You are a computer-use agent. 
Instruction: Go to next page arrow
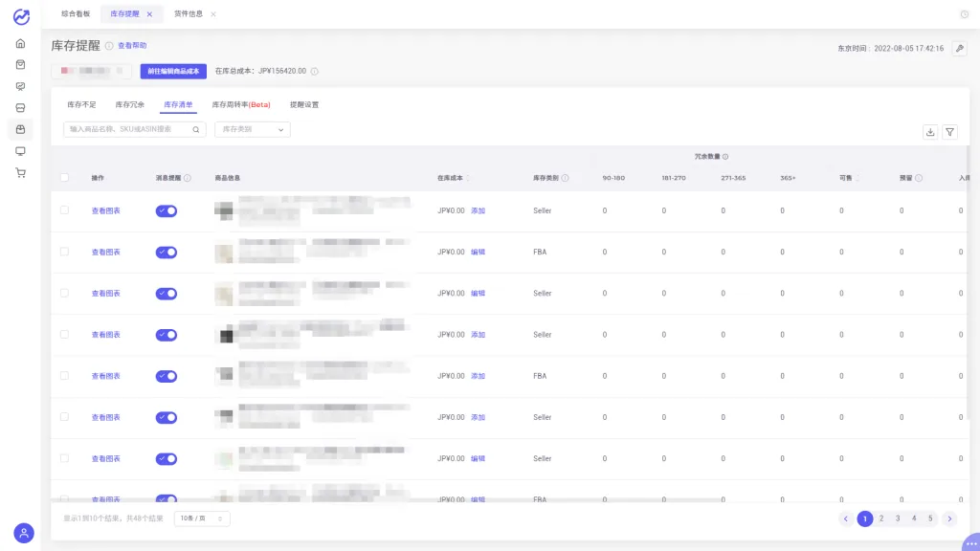[x=949, y=518]
